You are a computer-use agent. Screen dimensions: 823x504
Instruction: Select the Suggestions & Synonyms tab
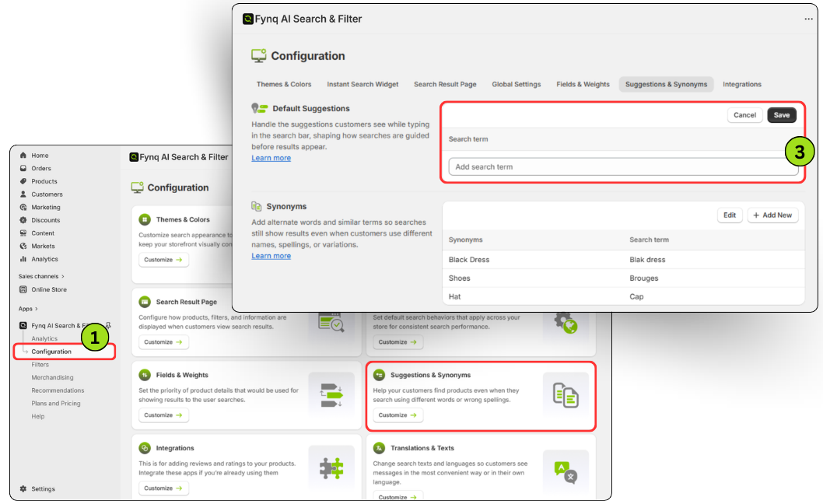(666, 84)
